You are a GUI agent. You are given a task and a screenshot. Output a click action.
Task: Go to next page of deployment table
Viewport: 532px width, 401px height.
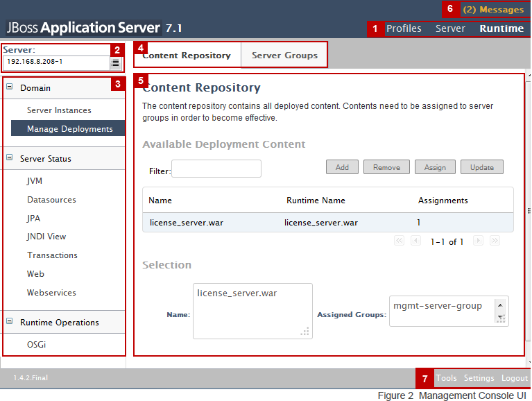tap(478, 241)
